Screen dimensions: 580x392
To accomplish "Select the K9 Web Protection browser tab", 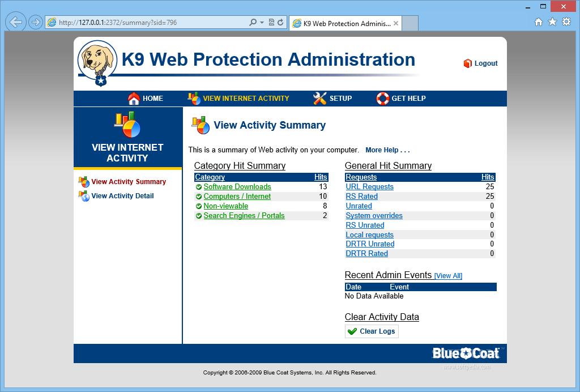I will 345,23.
